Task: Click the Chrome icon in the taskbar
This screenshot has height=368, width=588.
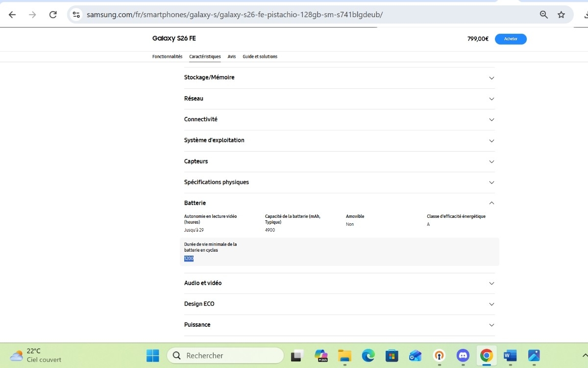Action: coord(487,356)
